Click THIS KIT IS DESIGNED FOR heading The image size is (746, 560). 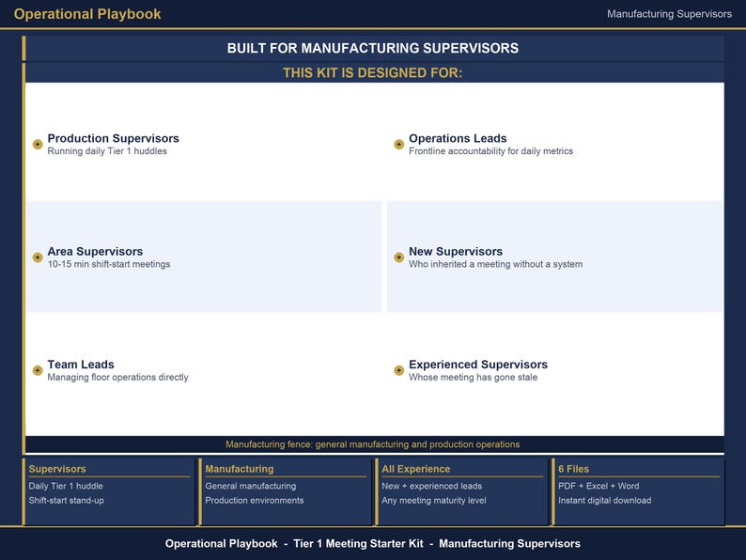pos(372,72)
